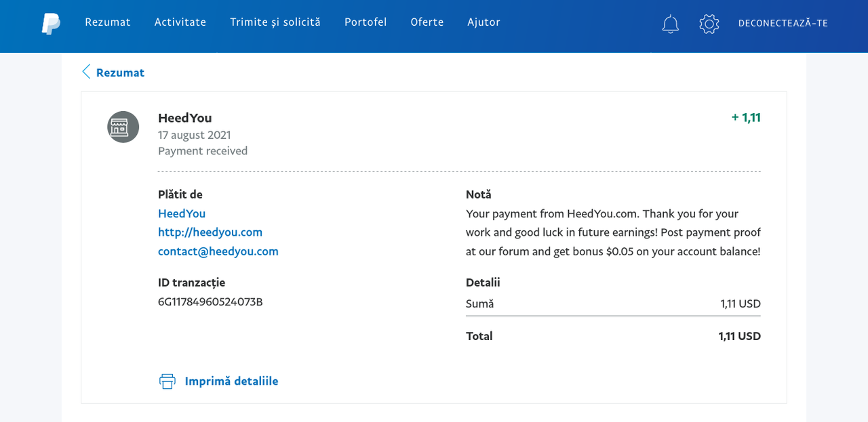
Task: Click the Total 1,11 USD value
Action: 740,336
